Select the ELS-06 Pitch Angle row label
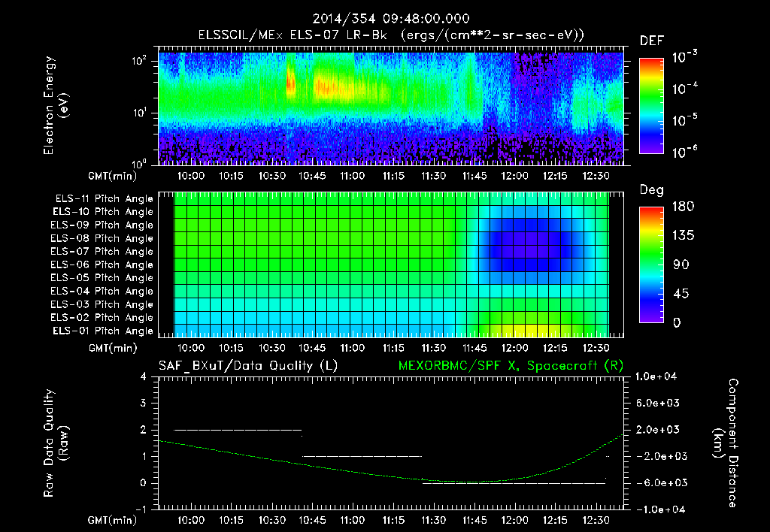Image resolution: width=770 pixels, height=532 pixels. pos(102,264)
